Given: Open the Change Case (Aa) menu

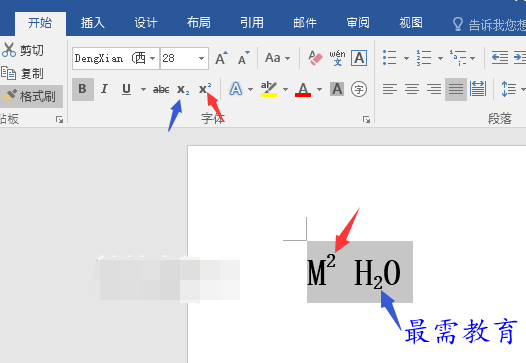Looking at the screenshot, I should [x=277, y=58].
